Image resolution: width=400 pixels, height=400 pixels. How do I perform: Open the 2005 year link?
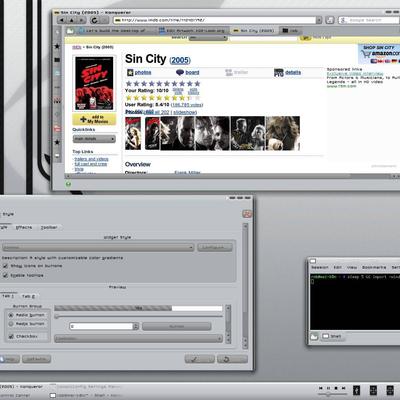pos(180,60)
